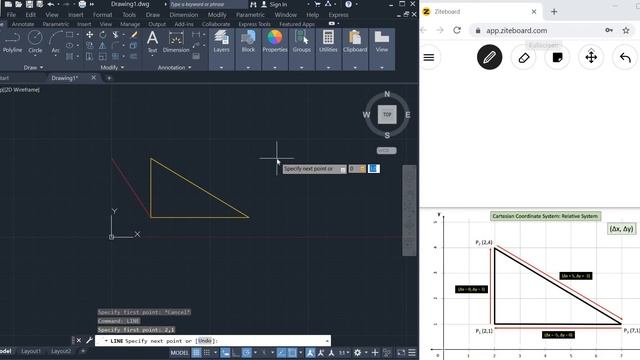Toggle clean screen icon in status bar
This screenshot has width=640, height=360.
[x=401, y=353]
